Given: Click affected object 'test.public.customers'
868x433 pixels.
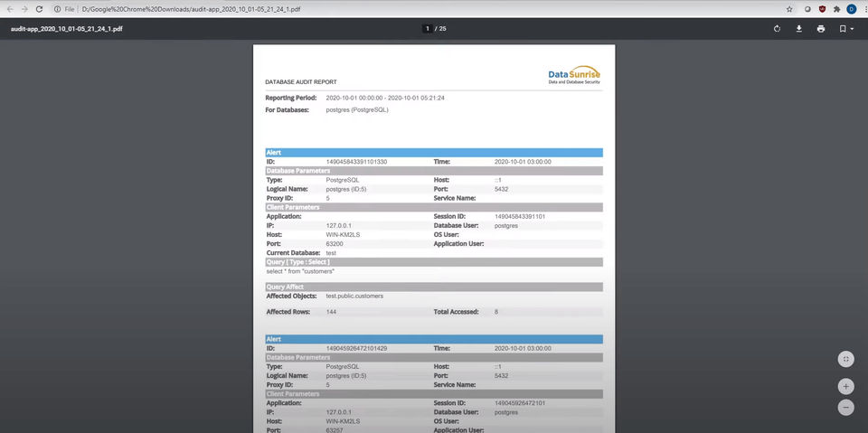Looking at the screenshot, I should click(x=354, y=297).
